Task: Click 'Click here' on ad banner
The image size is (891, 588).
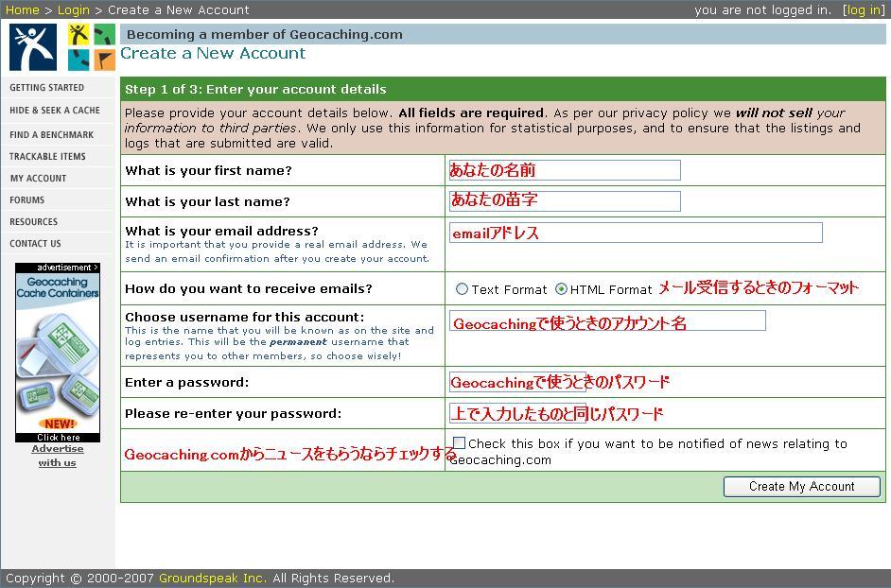Action: 58,438
